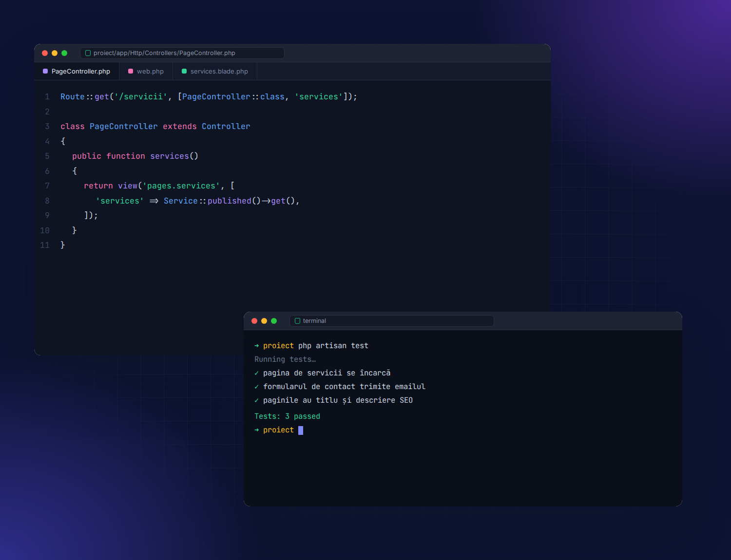731x560 pixels.
Task: Close the terminal window with its red button
Action: point(254,321)
